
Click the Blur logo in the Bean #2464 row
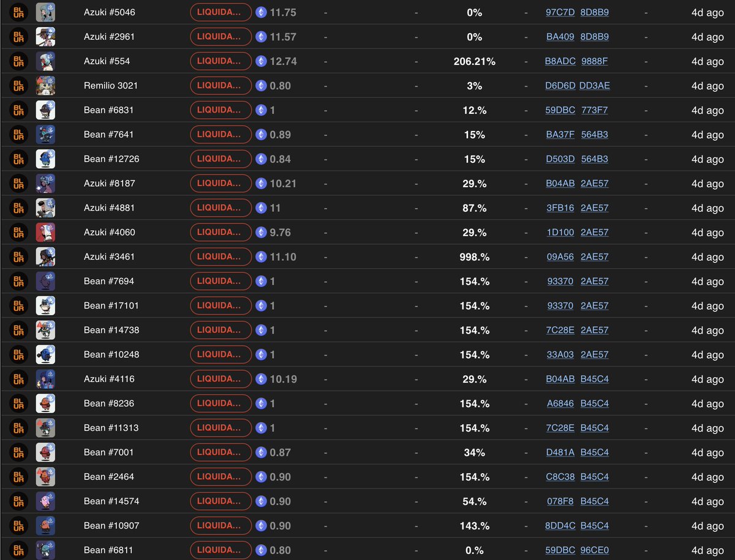18,477
